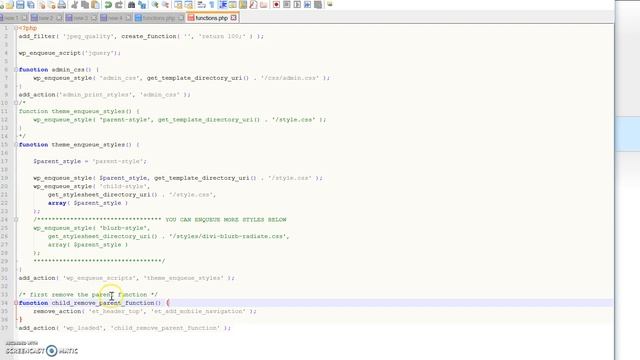Close the new 1 tab
The width and height of the screenshot is (640, 360).
pos(24,18)
